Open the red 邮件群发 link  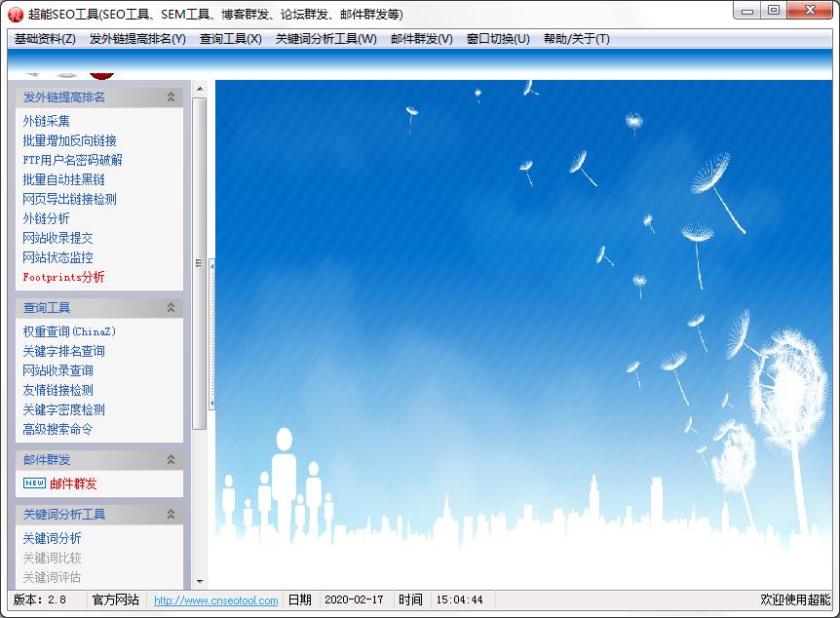coord(73,483)
